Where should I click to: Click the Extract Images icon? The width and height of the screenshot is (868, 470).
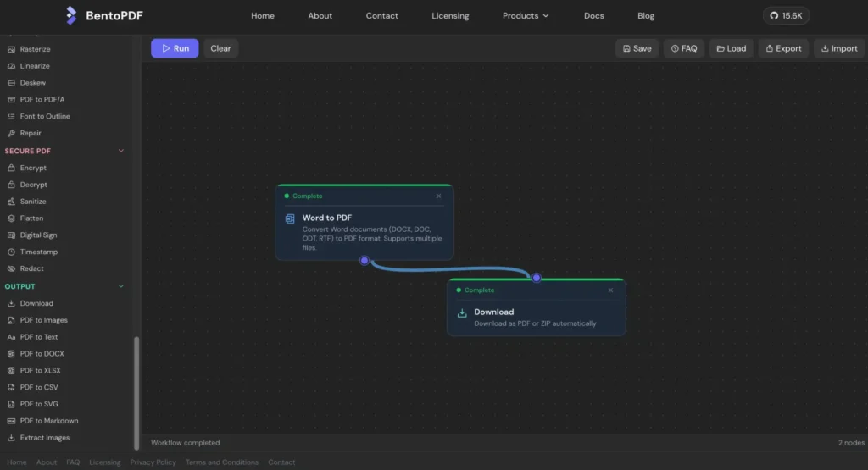(11, 438)
